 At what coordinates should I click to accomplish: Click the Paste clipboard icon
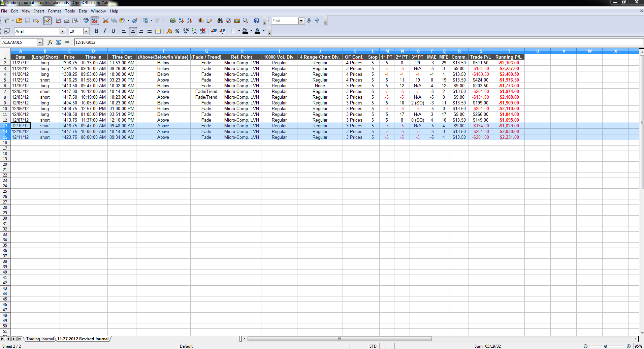coord(122,21)
